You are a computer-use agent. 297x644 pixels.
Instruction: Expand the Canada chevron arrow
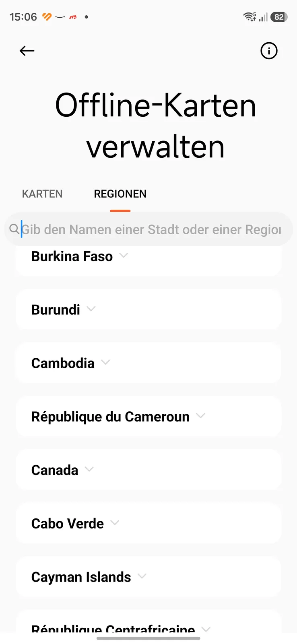89,469
